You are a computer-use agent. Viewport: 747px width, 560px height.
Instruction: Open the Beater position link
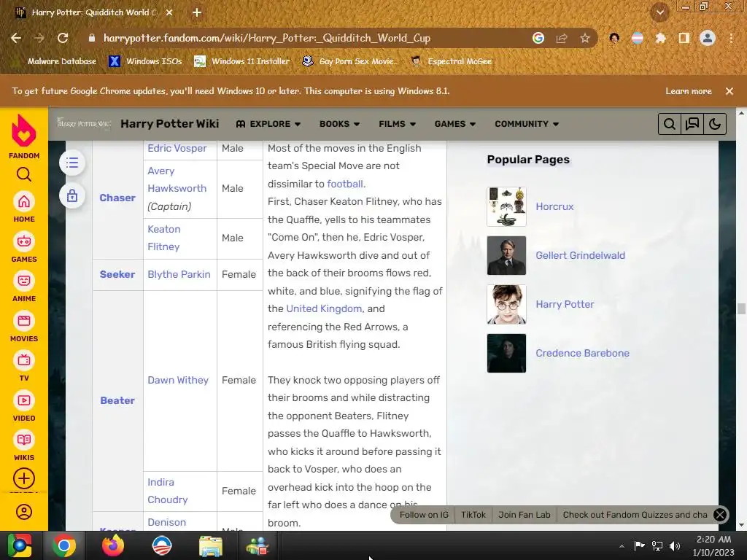click(117, 400)
